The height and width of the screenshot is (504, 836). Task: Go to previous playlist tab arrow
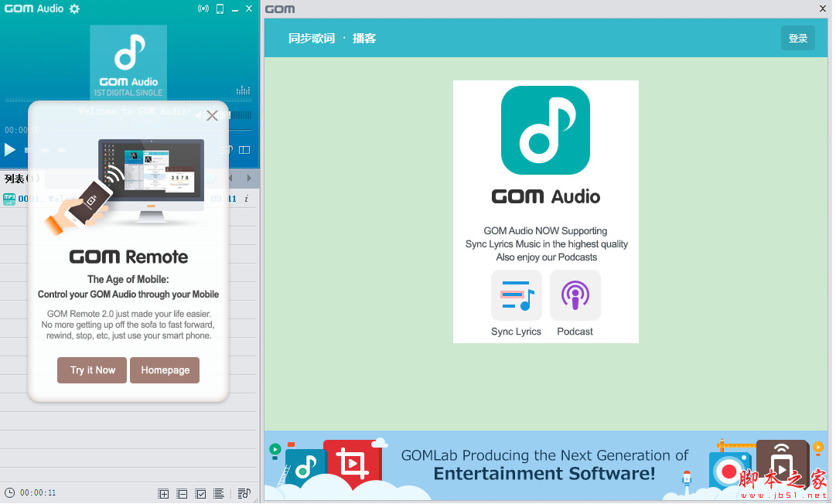pyautogui.click(x=231, y=178)
